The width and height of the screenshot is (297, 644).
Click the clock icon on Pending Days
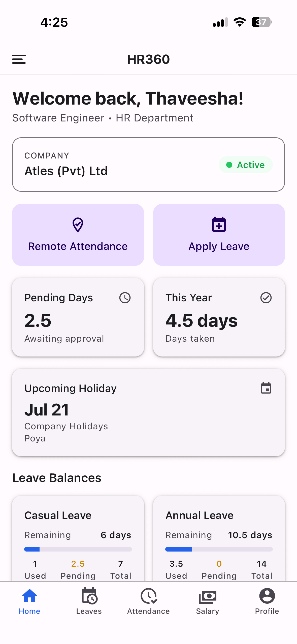(x=125, y=298)
